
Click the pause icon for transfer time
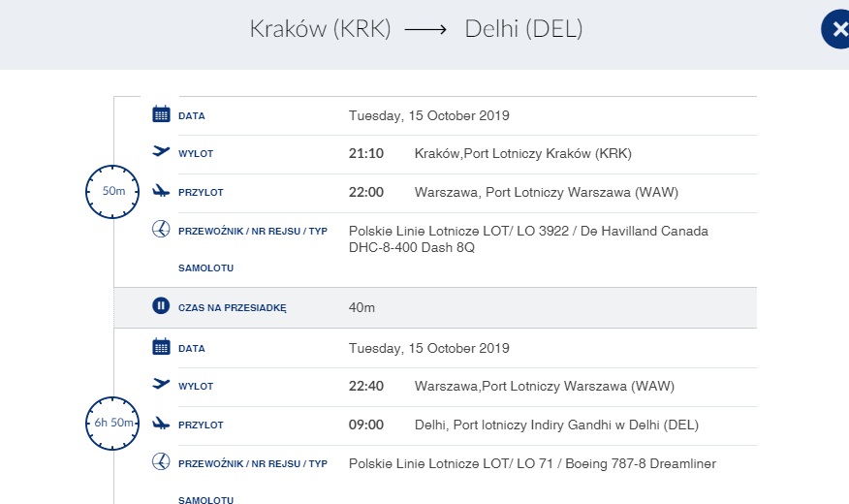(x=161, y=306)
